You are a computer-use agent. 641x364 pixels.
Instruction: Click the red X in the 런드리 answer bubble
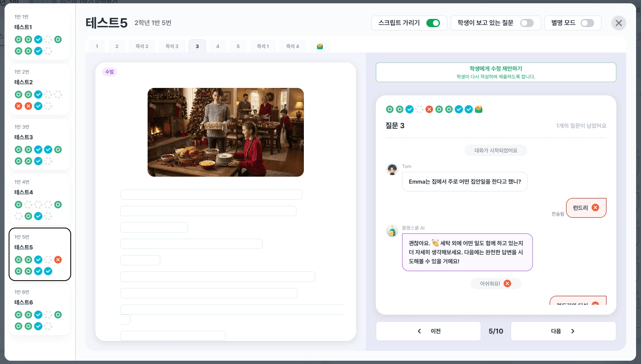click(x=595, y=207)
